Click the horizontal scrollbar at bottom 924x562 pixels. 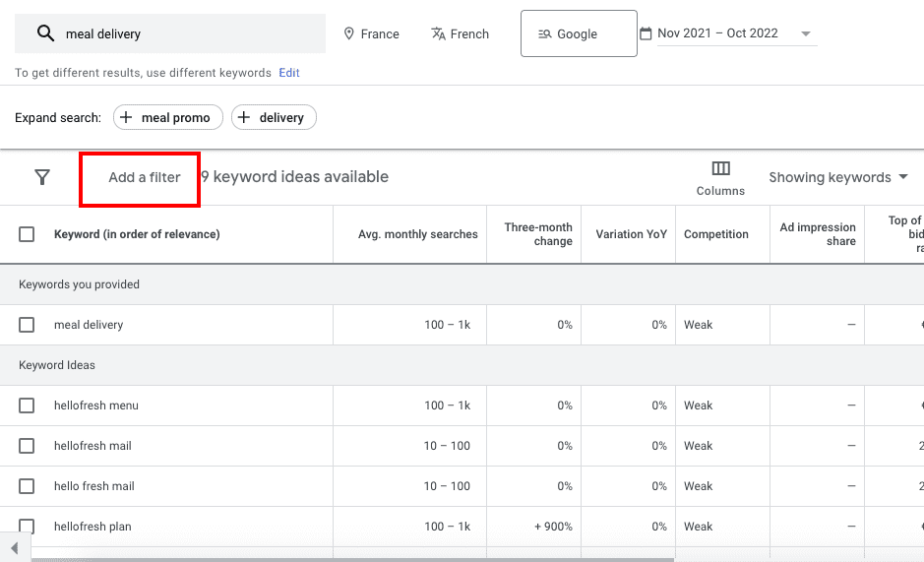[352, 559]
